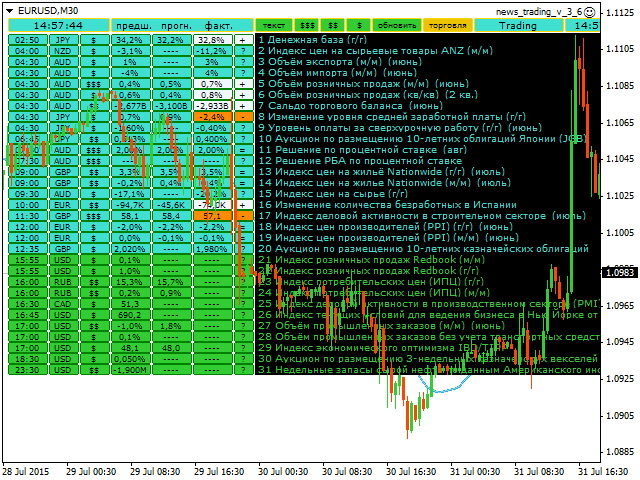Click the '2,020%' previous value cell
The height and width of the screenshot is (480, 640).
[129, 249]
